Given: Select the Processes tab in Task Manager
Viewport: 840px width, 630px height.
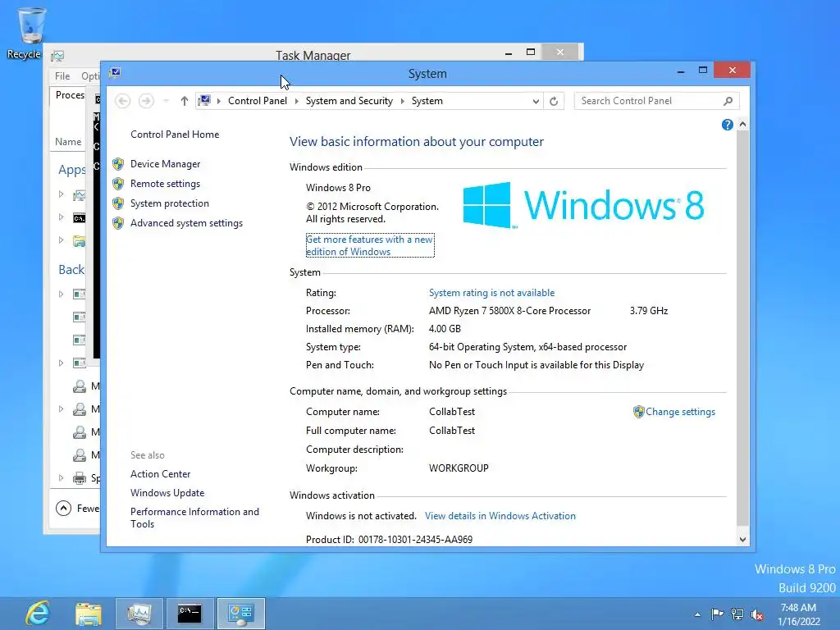Looking at the screenshot, I should click(x=70, y=95).
